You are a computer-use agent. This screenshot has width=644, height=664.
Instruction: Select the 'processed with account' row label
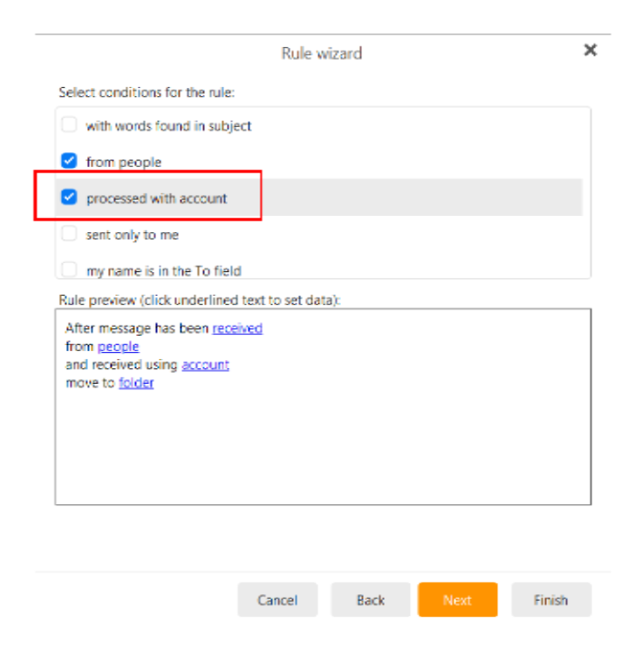(157, 199)
